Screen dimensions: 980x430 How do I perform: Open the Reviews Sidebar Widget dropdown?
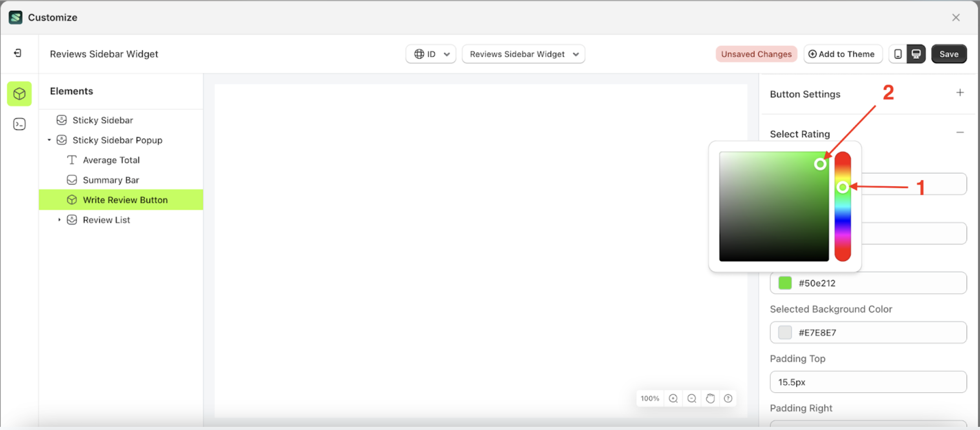pyautogui.click(x=523, y=54)
